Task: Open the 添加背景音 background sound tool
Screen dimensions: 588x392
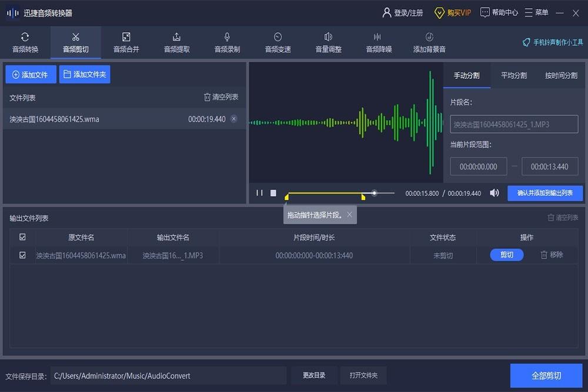Action: pos(429,42)
